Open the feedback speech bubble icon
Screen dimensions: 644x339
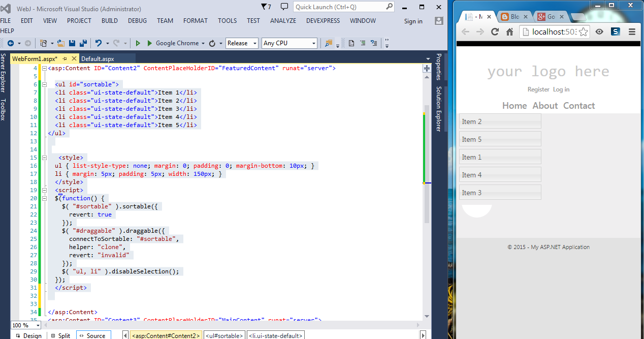point(284,7)
